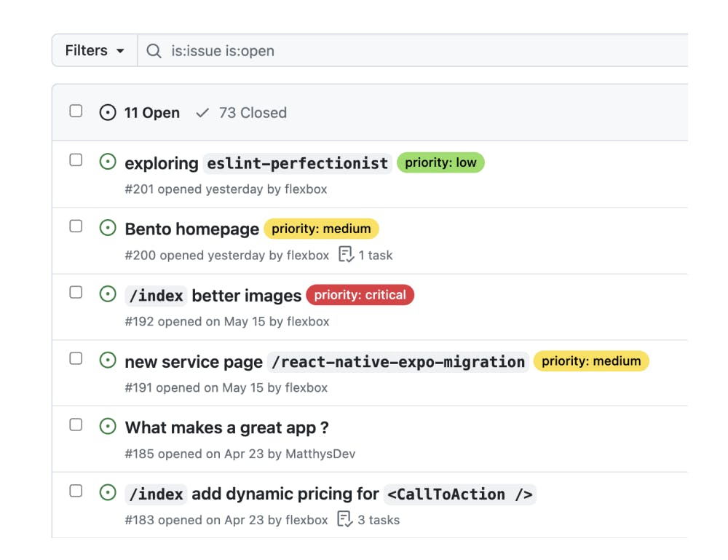Tick checkbox for What makes a great app

pos(76,425)
